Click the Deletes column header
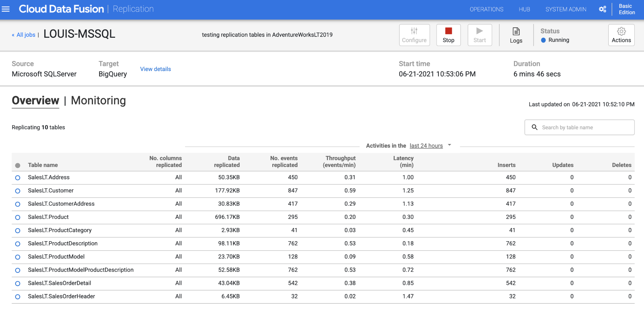Viewport: 644px width, 311px height. [x=622, y=165]
